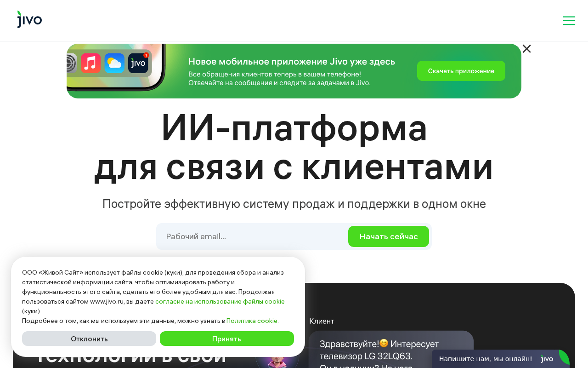Screen dimensions: 588x368
Task: Click the subtitle Постройте эффективную систему продаж
Action: (x=294, y=204)
